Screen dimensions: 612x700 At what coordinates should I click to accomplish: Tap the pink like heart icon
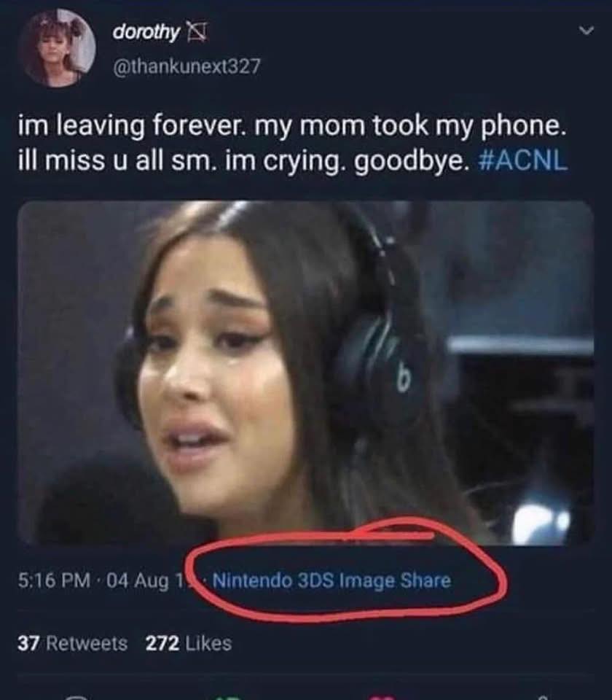pos(382,697)
